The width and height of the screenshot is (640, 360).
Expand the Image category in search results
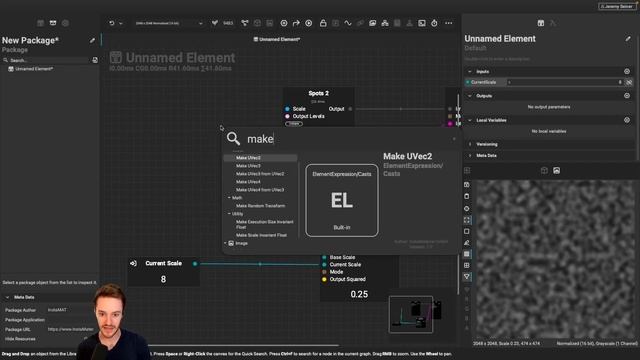[x=225, y=243]
